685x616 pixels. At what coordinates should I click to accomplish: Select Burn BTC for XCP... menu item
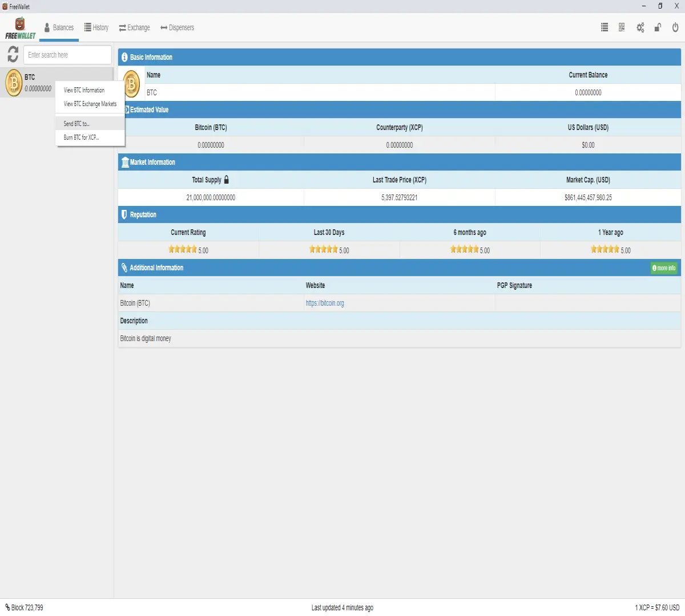[x=90, y=137]
